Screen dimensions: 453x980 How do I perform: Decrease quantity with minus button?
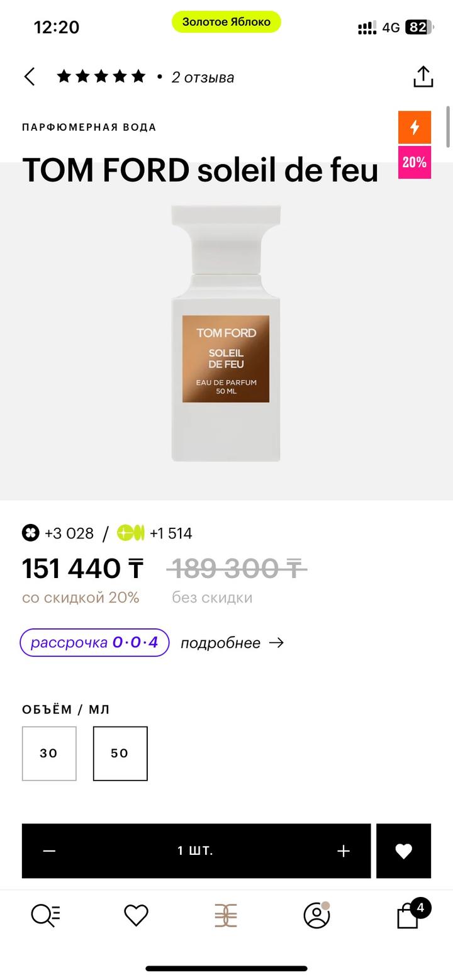pos(50,851)
